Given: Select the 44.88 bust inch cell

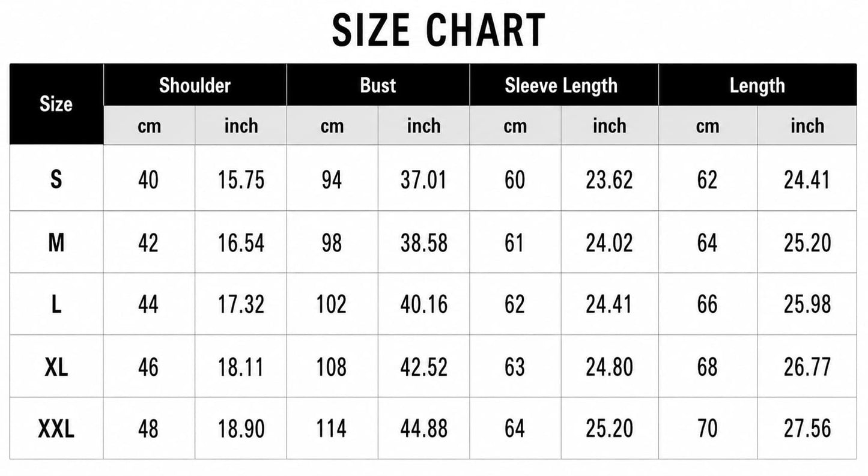Looking at the screenshot, I should [423, 429].
